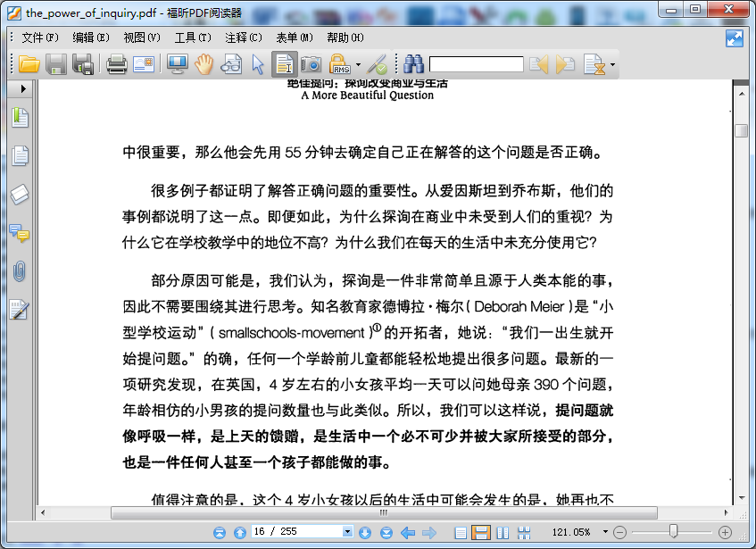
Task: Click the full screen monitor icon
Action: point(178,64)
